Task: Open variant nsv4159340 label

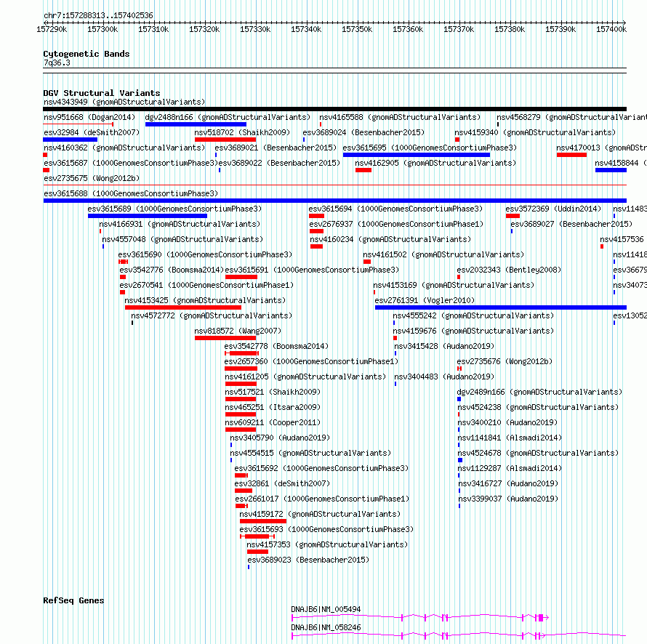Action: click(535, 132)
